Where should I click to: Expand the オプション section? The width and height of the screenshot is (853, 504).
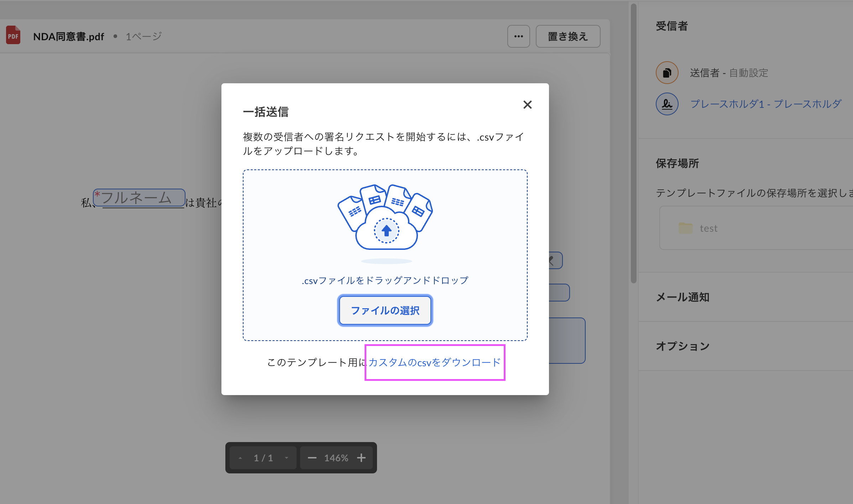[682, 346]
